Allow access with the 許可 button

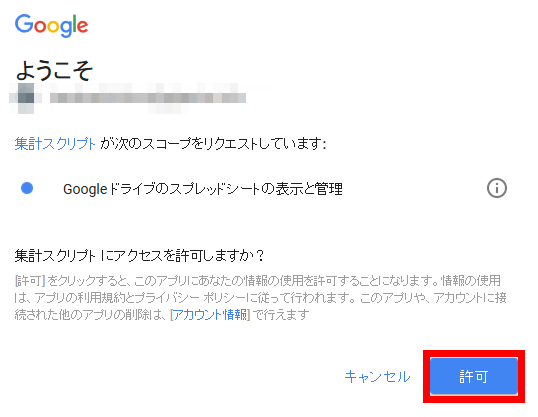474,377
